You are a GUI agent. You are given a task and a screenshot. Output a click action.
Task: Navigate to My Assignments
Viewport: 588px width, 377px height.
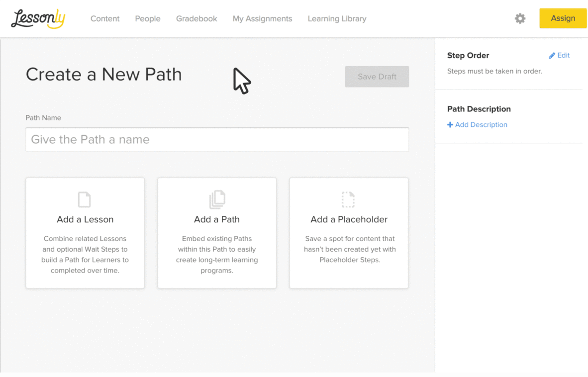pos(262,19)
